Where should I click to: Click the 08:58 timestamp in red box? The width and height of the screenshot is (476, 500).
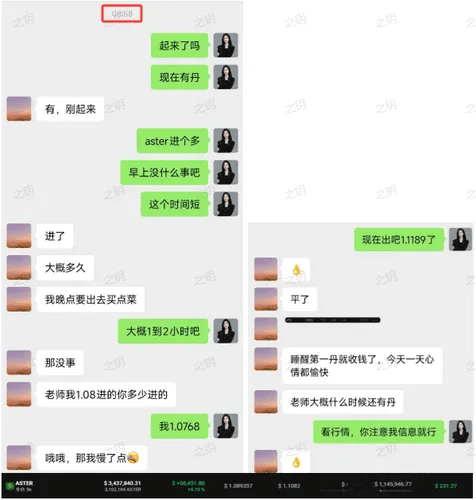coord(122,14)
